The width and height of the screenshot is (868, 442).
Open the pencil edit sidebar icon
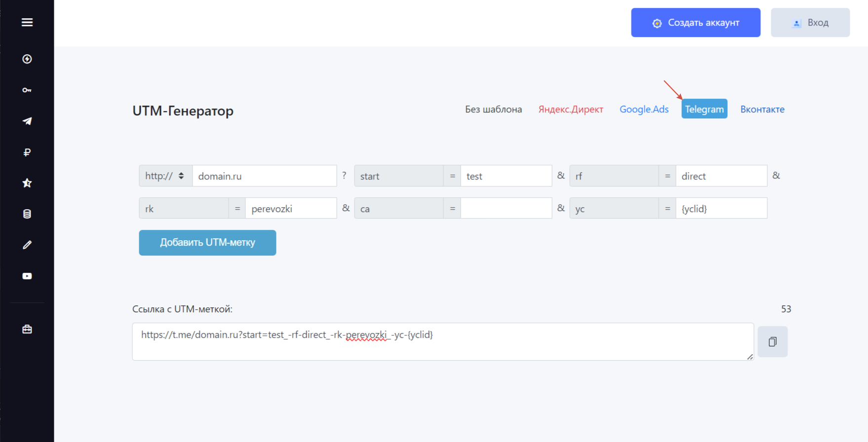tap(27, 245)
